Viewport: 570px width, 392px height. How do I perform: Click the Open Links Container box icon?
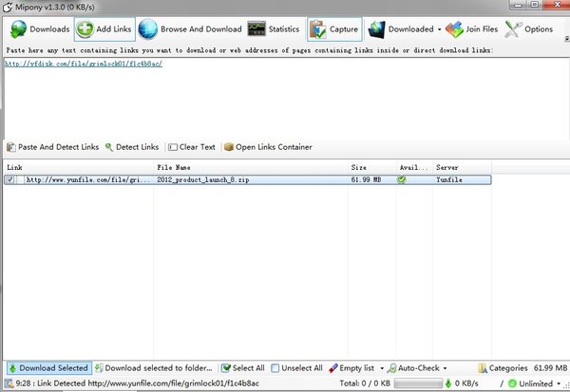coord(229,147)
